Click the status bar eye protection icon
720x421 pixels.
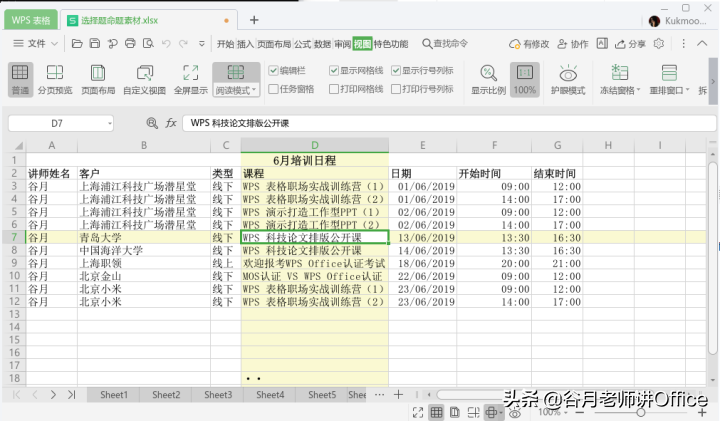pos(515,413)
